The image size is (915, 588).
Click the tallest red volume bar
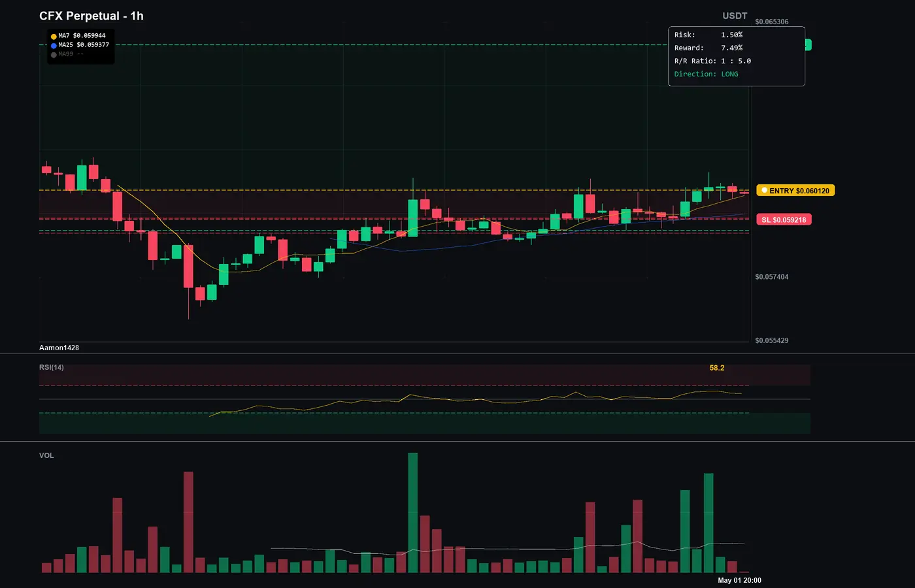[x=188, y=522]
